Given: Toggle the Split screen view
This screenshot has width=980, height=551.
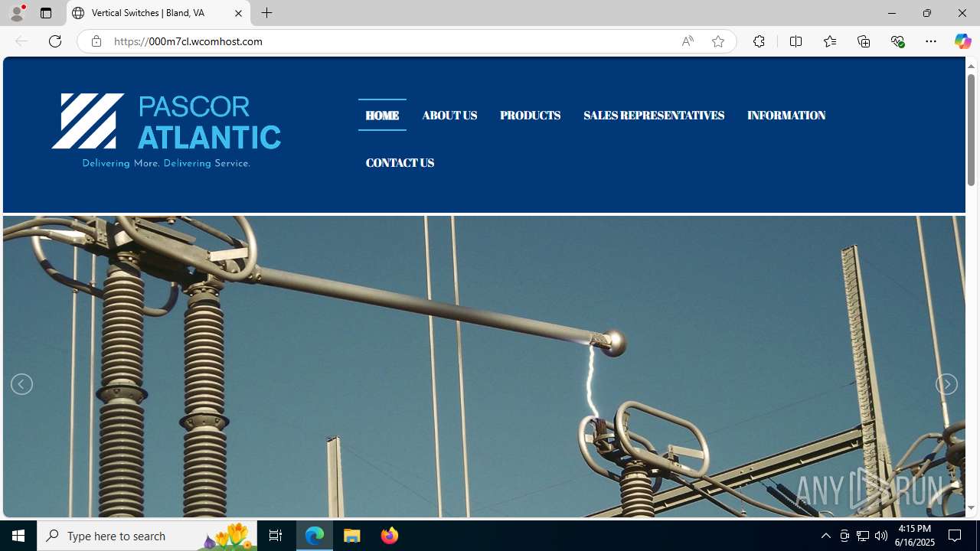Looking at the screenshot, I should click(x=795, y=41).
